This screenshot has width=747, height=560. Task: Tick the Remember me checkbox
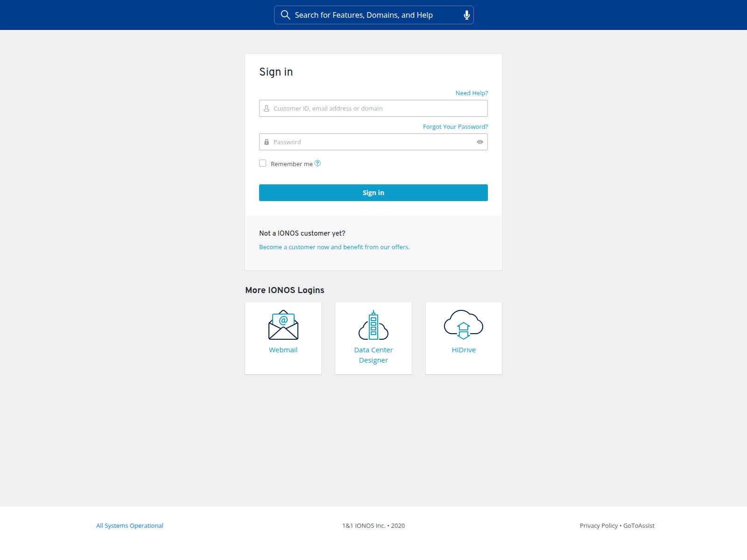(263, 163)
